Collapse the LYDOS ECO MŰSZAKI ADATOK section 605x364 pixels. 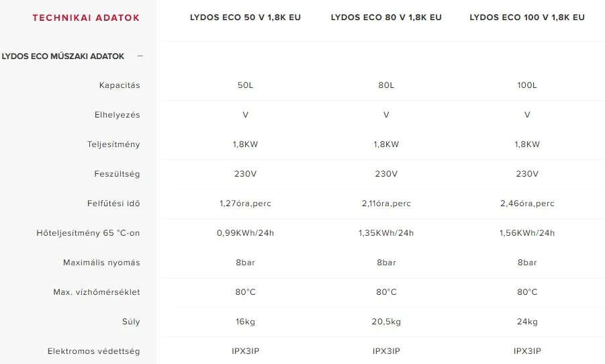click(x=140, y=56)
